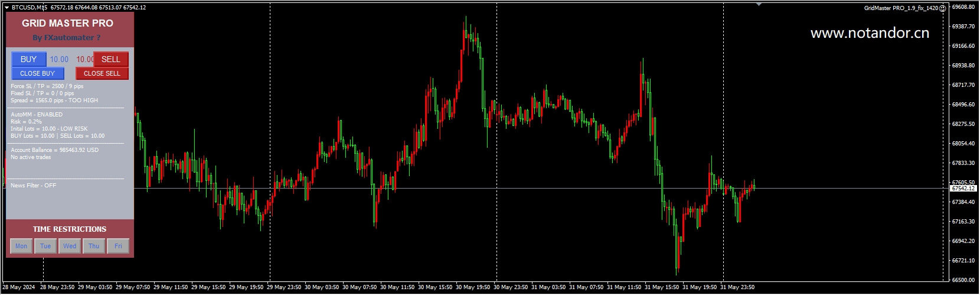Toggle the Wed trading day
This screenshot has width=980, height=295.
pyautogui.click(x=70, y=246)
